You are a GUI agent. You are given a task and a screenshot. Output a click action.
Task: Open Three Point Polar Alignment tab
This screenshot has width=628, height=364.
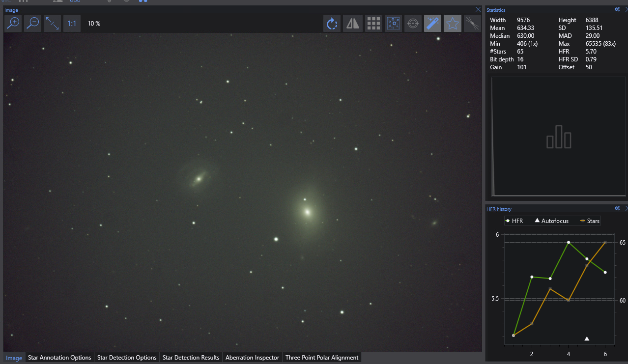(x=322, y=358)
